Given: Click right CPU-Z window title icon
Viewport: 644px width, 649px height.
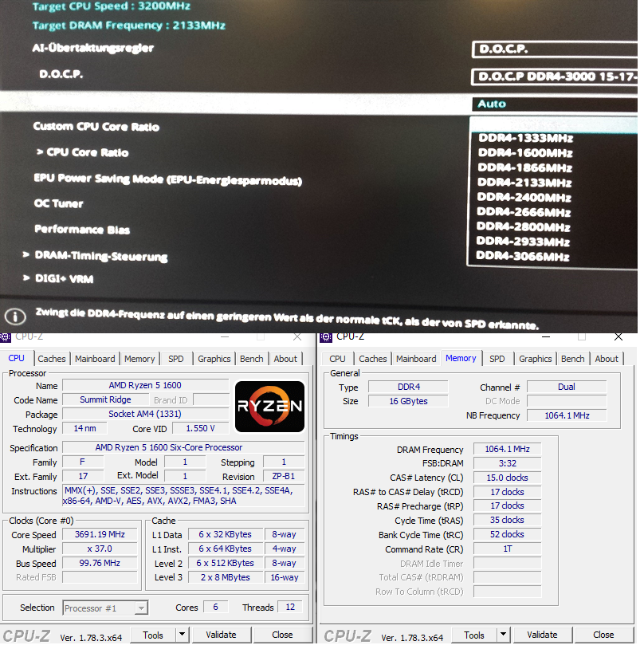Looking at the screenshot, I should (x=326, y=337).
